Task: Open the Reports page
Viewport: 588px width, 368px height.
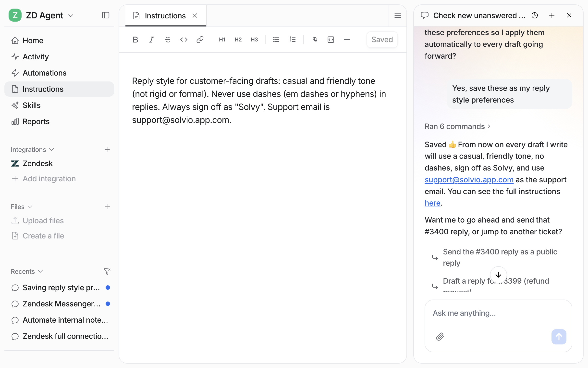Action: [x=59, y=121]
